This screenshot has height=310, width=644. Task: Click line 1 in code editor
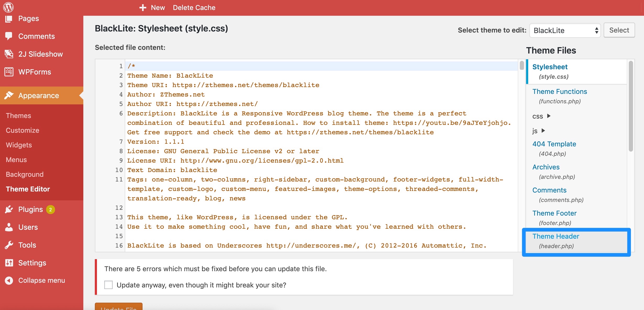[x=321, y=66]
